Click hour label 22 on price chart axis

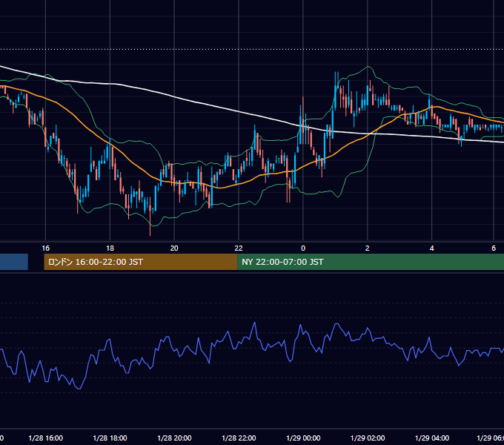pos(239,248)
